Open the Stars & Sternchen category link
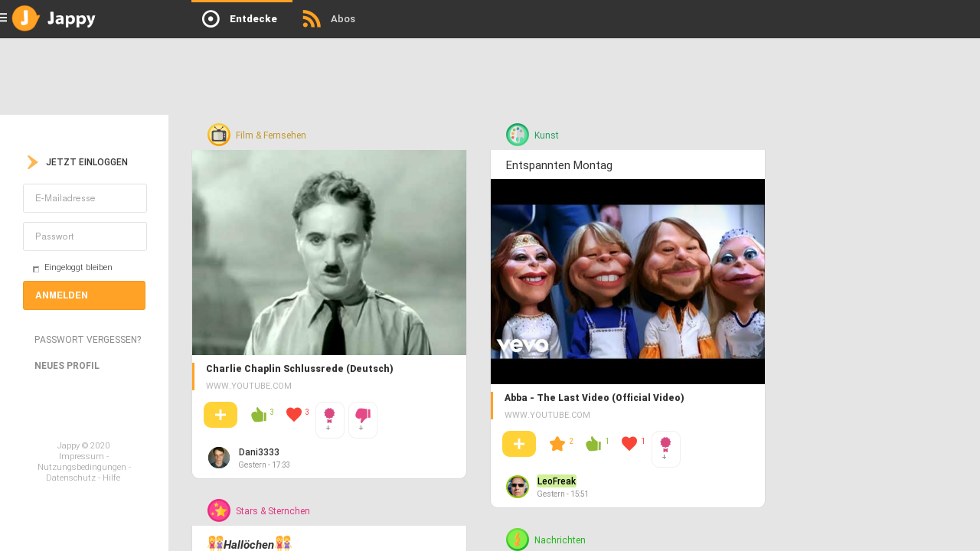Image resolution: width=980 pixels, height=551 pixels. 273,511
